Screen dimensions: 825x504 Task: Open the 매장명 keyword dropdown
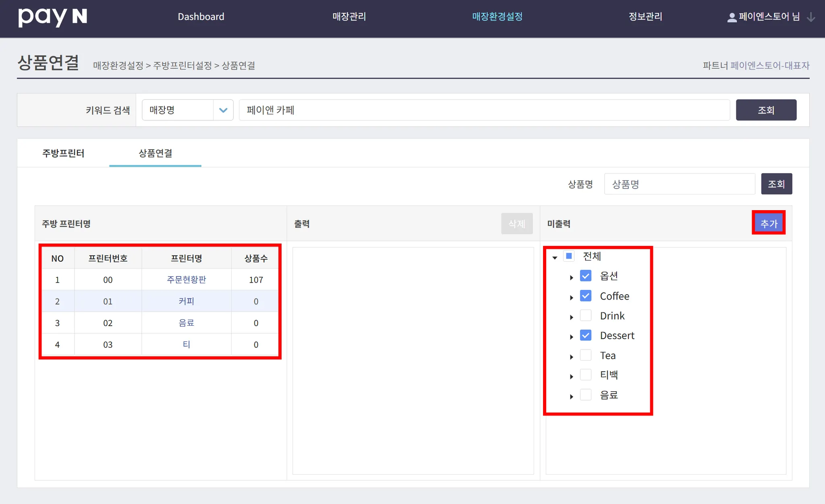coord(188,110)
